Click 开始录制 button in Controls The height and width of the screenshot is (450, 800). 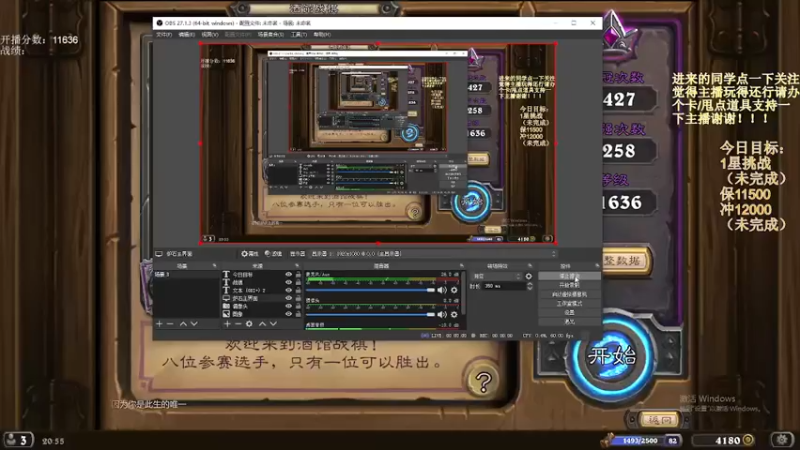(569, 285)
